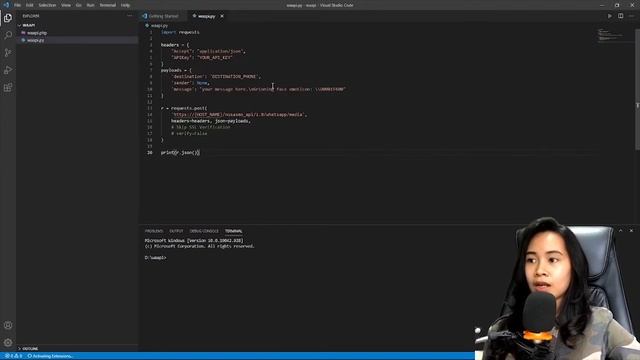Open Explorer panel More Actions ellipsis
This screenshot has height=360, width=640.
(x=130, y=16)
